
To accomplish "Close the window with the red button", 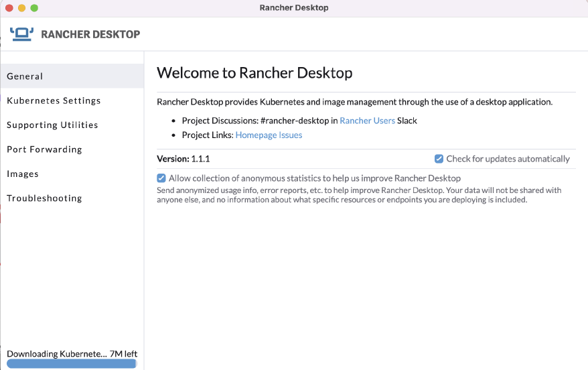I will click(x=9, y=8).
